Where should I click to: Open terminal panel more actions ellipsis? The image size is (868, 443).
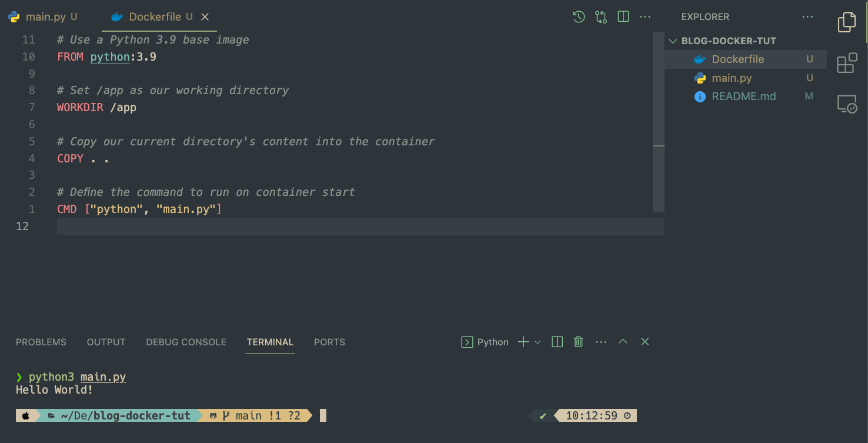click(x=600, y=342)
